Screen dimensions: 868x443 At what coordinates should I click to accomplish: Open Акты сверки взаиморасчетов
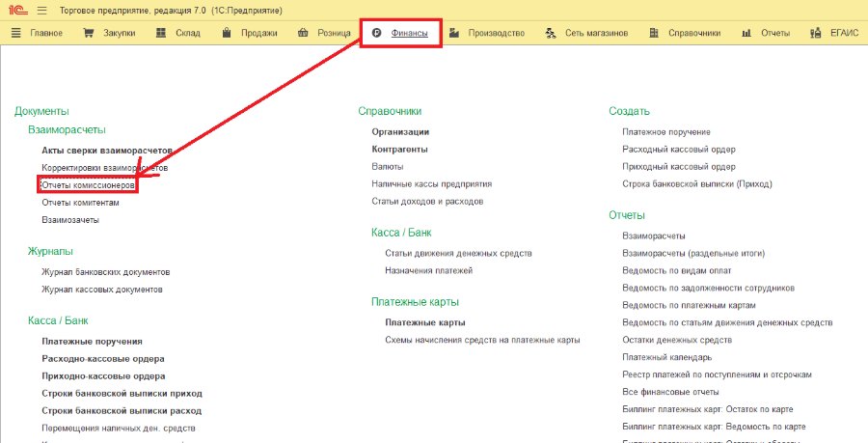pos(107,150)
